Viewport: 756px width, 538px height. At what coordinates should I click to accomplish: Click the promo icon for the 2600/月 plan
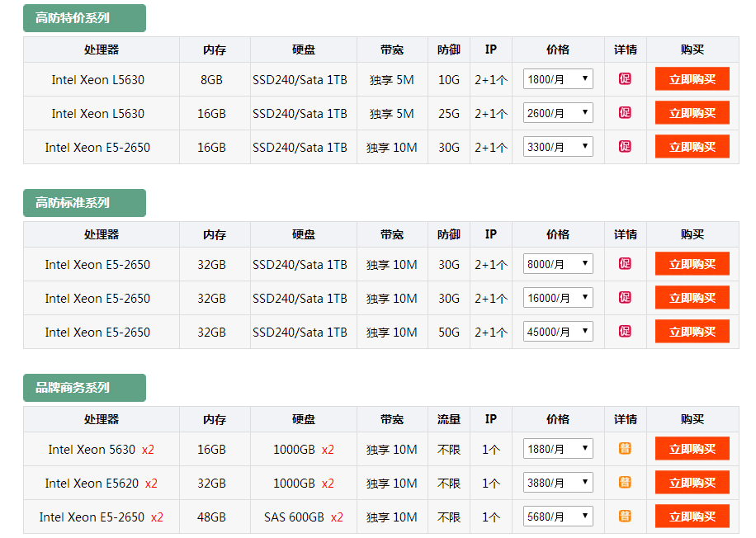click(625, 113)
